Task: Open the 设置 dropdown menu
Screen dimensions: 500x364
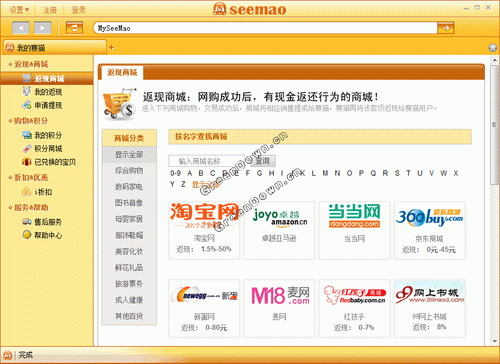Action: (x=19, y=10)
